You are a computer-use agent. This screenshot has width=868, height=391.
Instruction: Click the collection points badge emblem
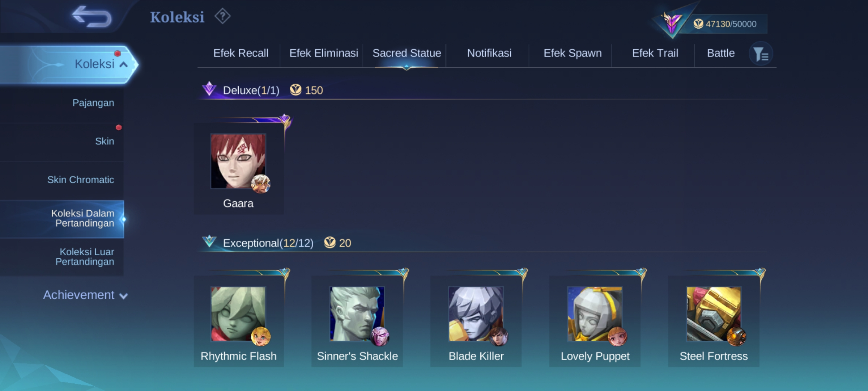[x=672, y=22]
